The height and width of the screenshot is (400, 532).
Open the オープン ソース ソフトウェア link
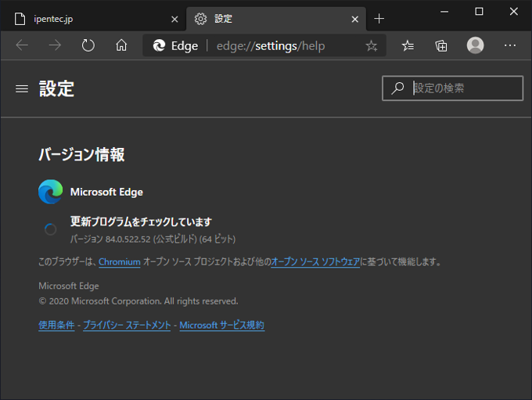click(x=315, y=261)
